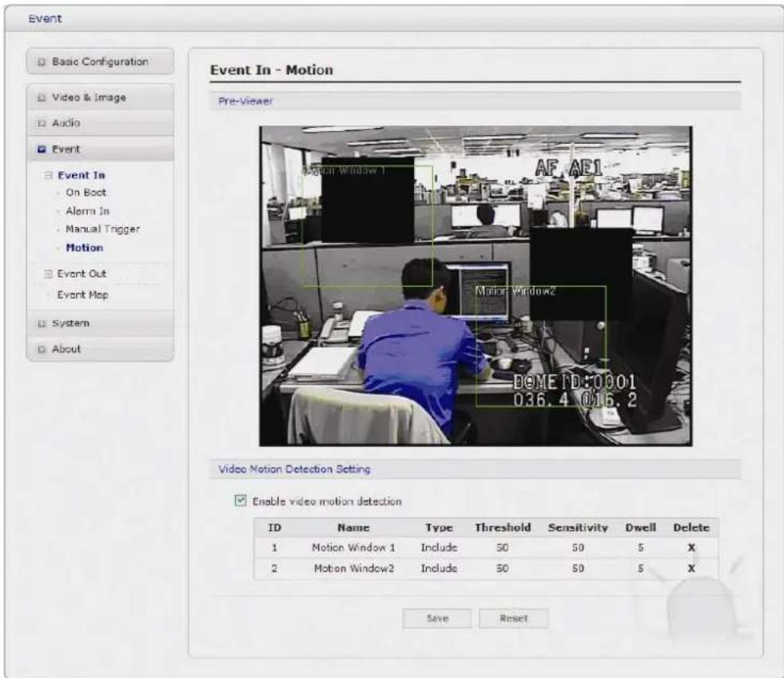
Task: Click Include type for Motion Window 1
Action: point(439,548)
